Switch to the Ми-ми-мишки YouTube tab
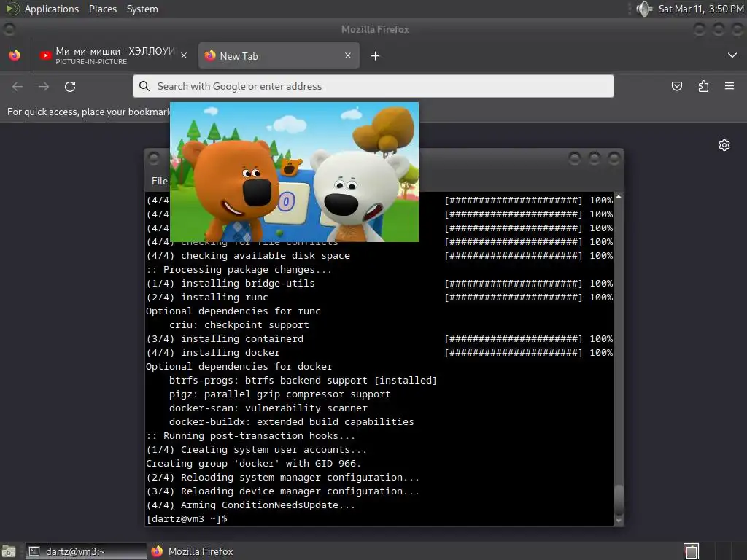This screenshot has height=560, width=747. pos(113,55)
